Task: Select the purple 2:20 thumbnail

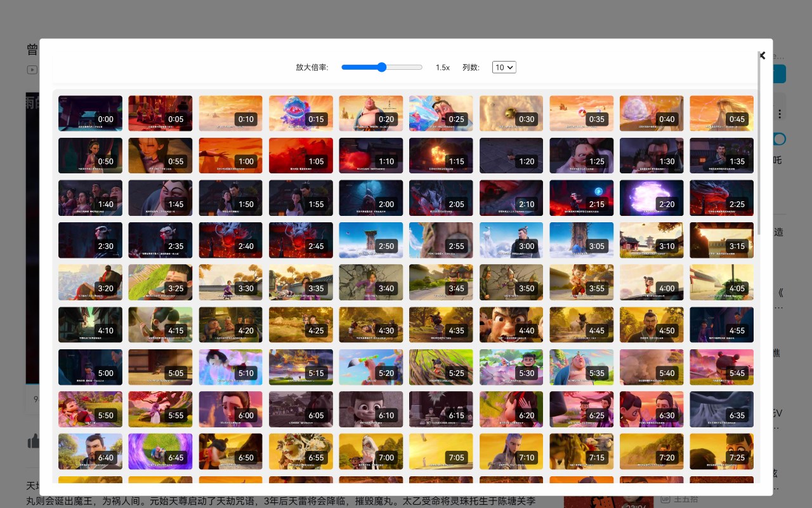Action: pyautogui.click(x=652, y=198)
